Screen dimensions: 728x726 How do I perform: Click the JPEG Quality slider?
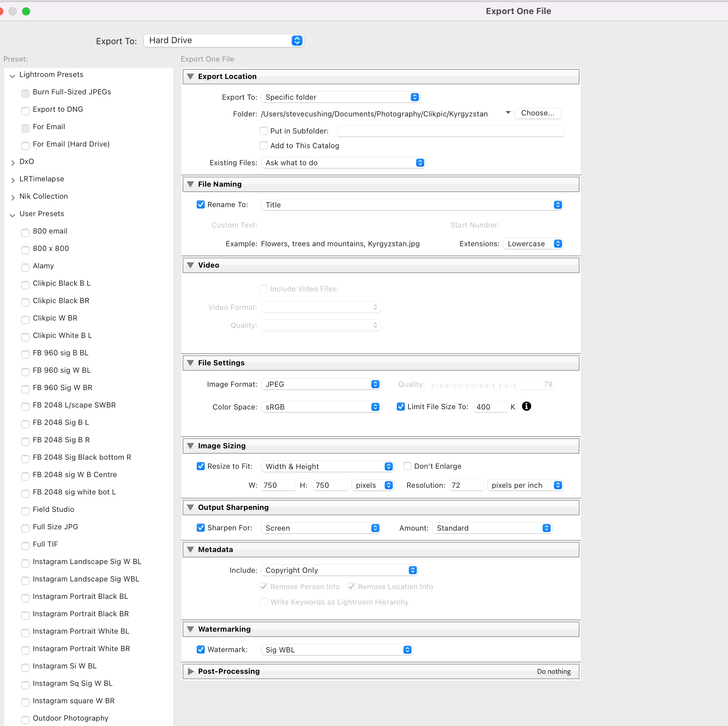(474, 385)
